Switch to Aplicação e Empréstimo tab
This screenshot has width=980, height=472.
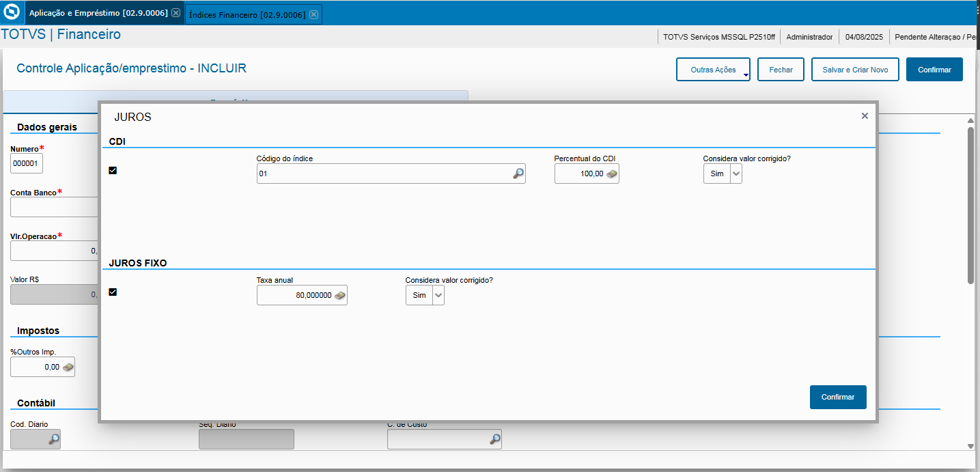tap(98, 13)
